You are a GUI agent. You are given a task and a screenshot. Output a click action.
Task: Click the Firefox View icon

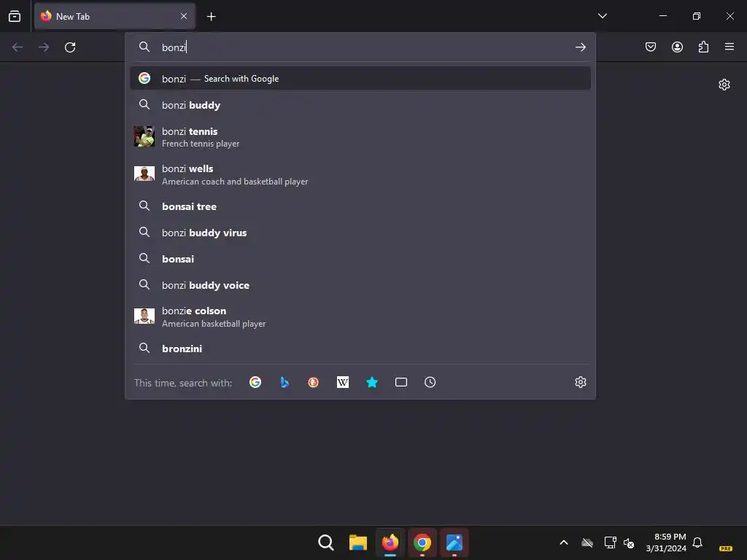[15, 16]
